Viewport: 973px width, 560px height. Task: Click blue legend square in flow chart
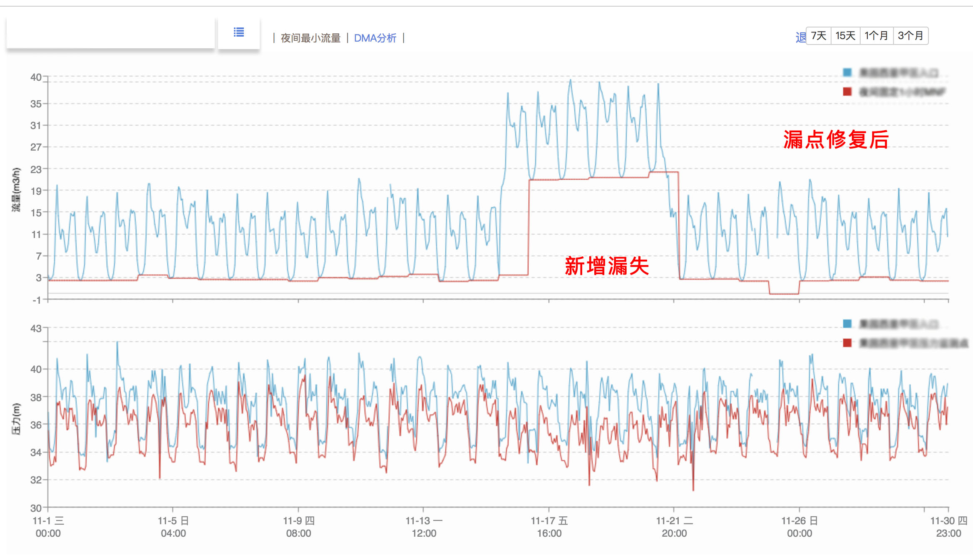point(847,72)
